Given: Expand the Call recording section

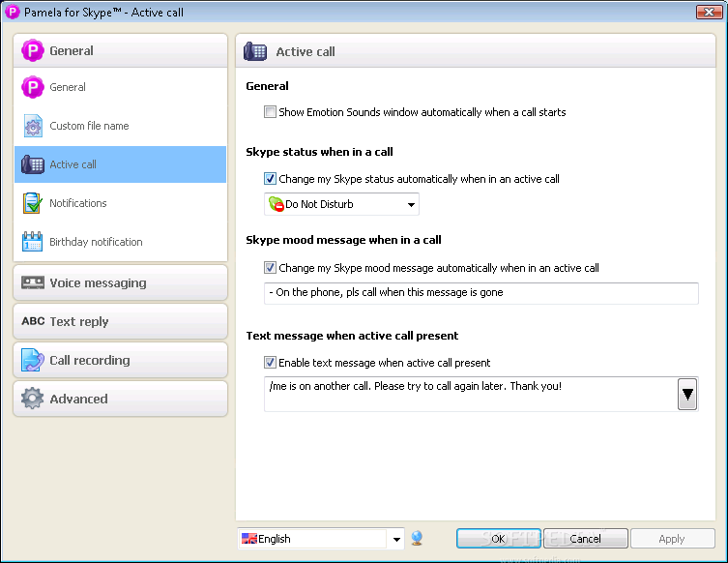Looking at the screenshot, I should [x=121, y=360].
